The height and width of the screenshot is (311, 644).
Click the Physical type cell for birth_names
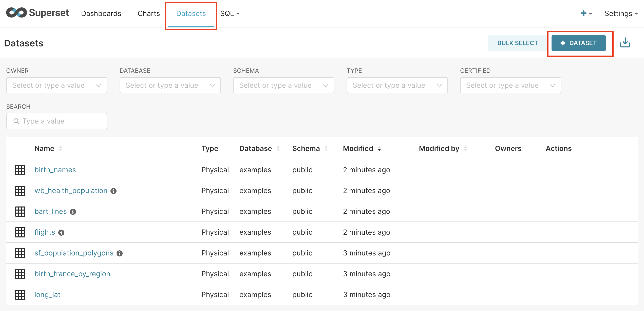point(215,170)
